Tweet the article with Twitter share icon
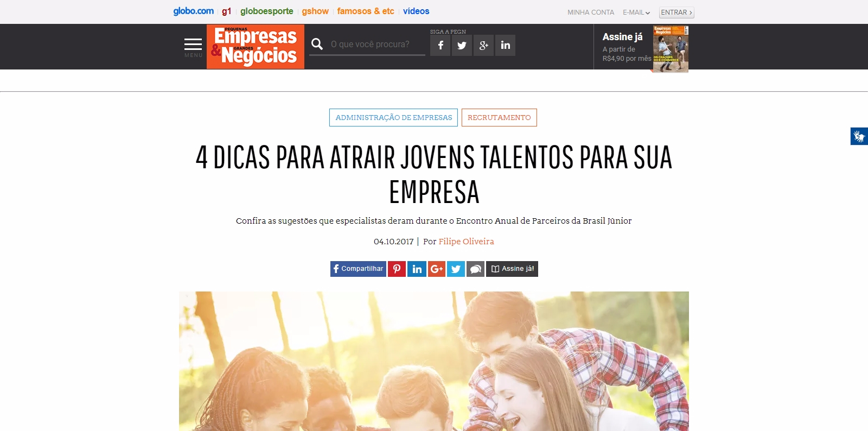868x431 pixels. (456, 269)
